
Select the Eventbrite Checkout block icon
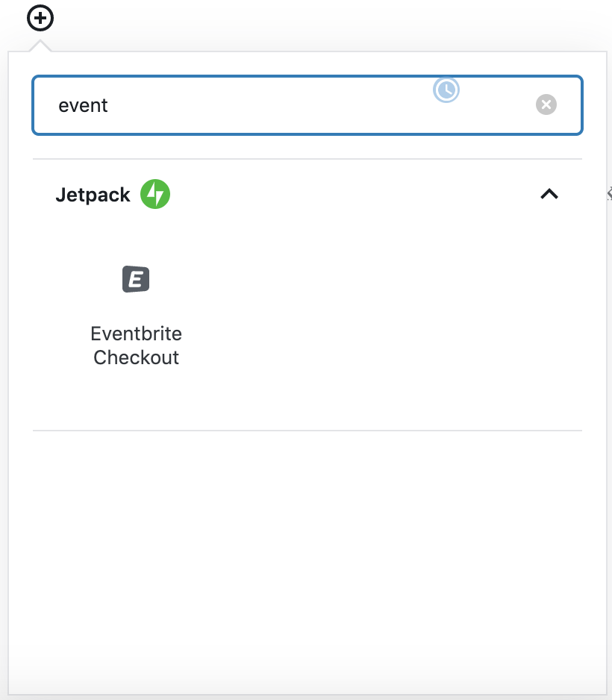(x=136, y=279)
